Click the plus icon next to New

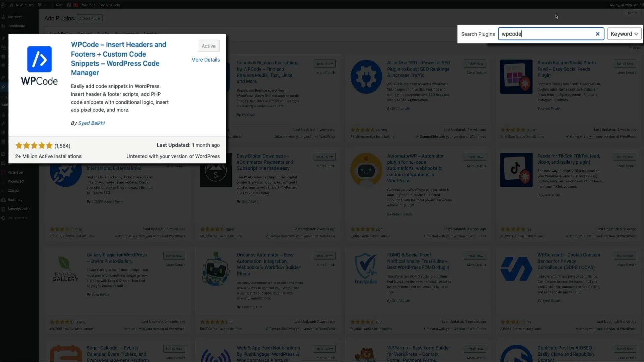click(x=52, y=5)
